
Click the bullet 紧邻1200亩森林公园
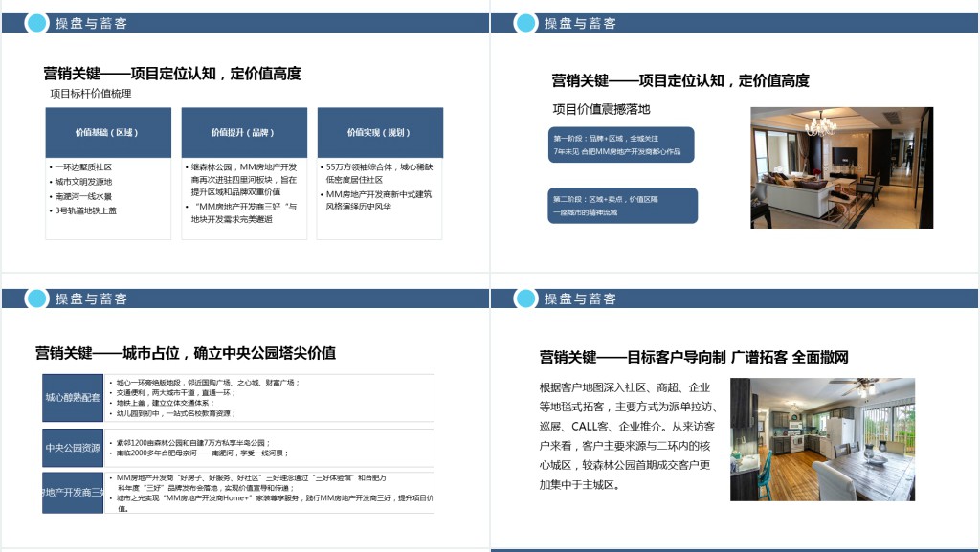190,443
